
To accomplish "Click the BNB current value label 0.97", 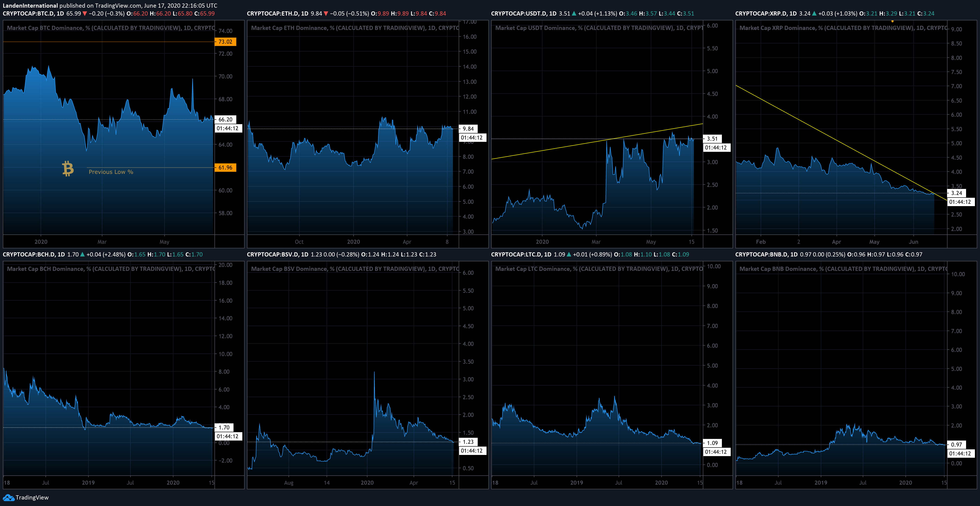I will coord(957,445).
